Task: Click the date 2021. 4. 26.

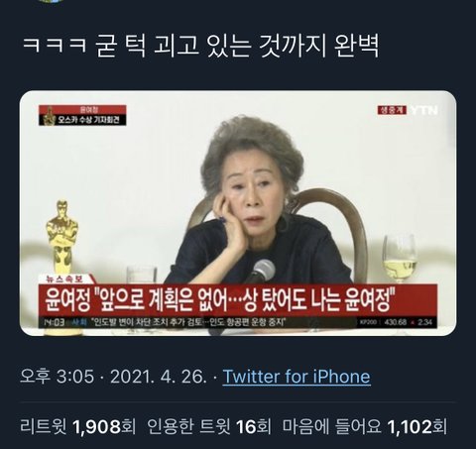Action: [159, 377]
